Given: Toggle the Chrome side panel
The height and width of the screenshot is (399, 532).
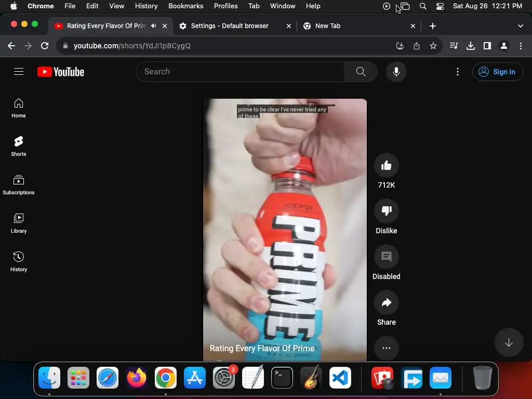Looking at the screenshot, I should (487, 46).
